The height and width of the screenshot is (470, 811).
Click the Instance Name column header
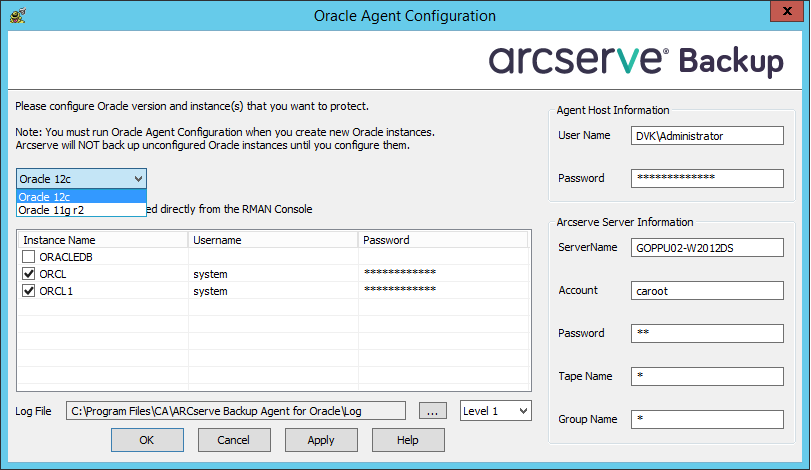click(x=103, y=240)
